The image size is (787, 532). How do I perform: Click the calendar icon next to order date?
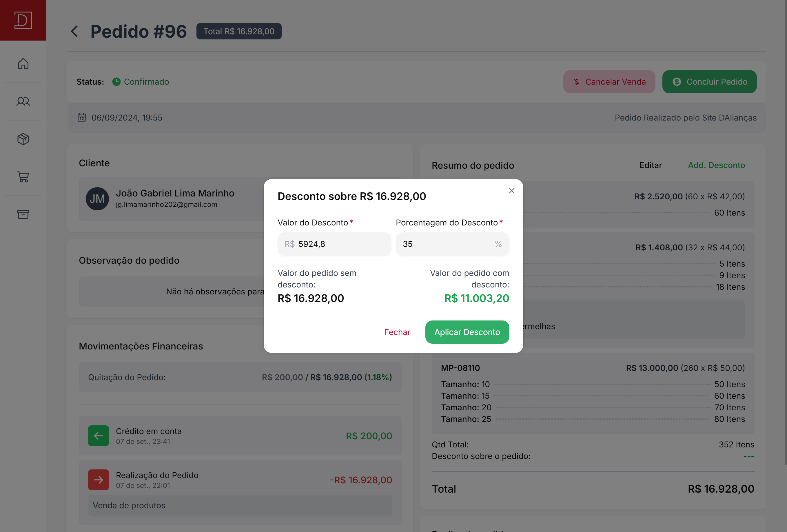tap(82, 118)
